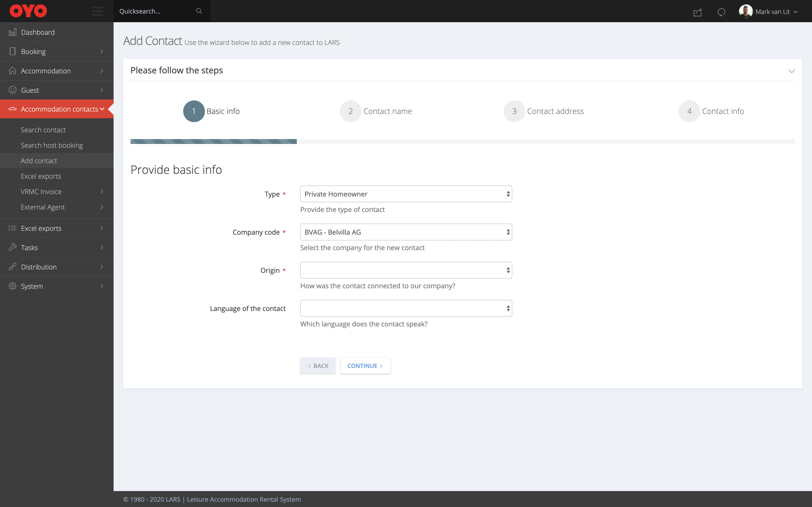
Task: Open Search host booking menu item
Action: point(52,145)
